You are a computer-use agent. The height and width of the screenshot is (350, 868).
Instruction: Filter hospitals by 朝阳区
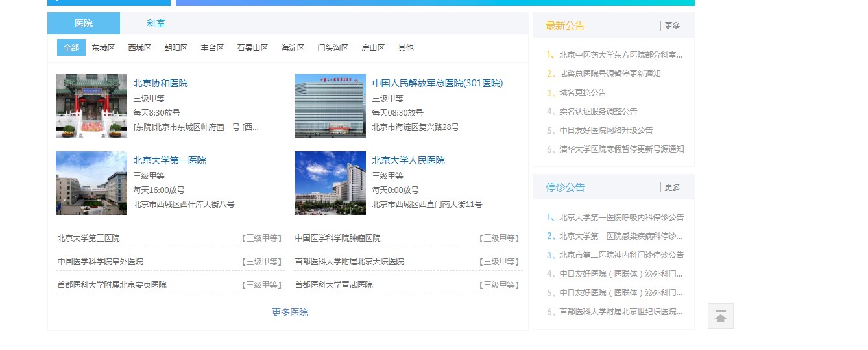pos(176,47)
